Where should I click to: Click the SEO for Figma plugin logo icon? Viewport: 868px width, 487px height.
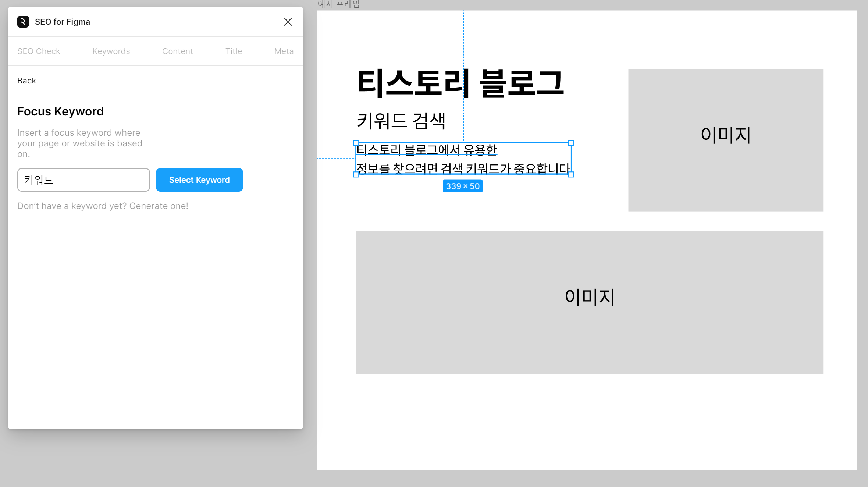click(23, 22)
